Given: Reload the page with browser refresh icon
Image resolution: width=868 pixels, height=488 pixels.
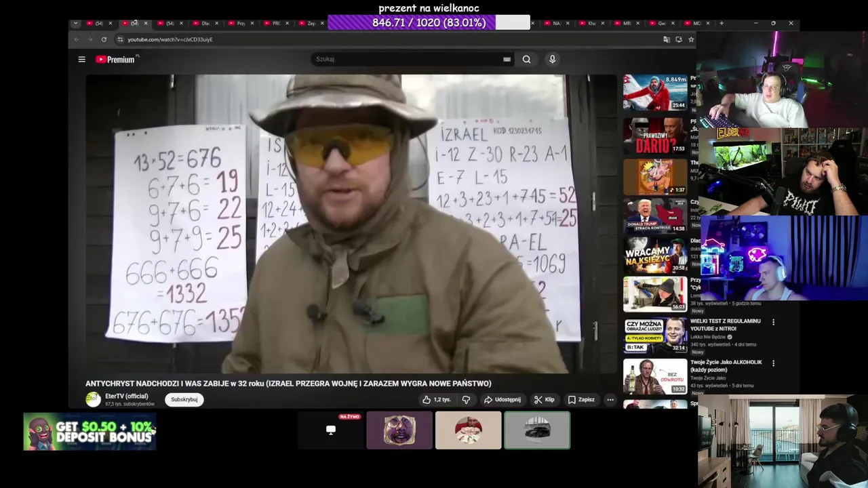Looking at the screenshot, I should 104,39.
